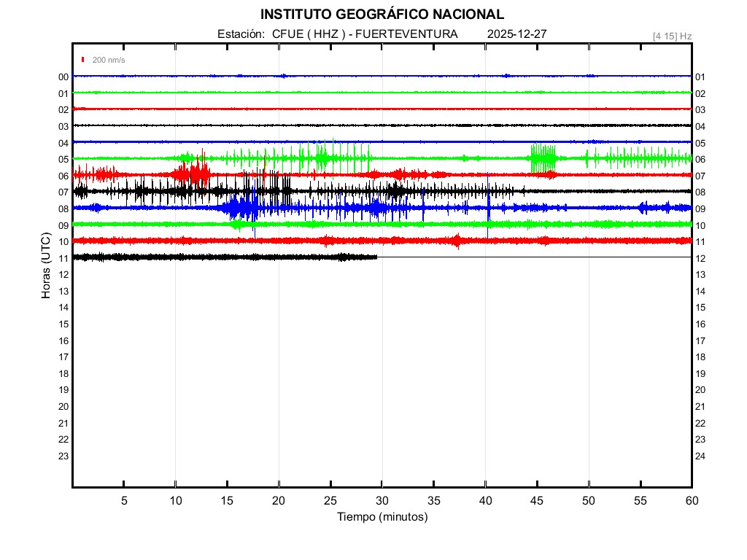
Task: Click the [4 15] Hz filter label
Action: (x=672, y=36)
